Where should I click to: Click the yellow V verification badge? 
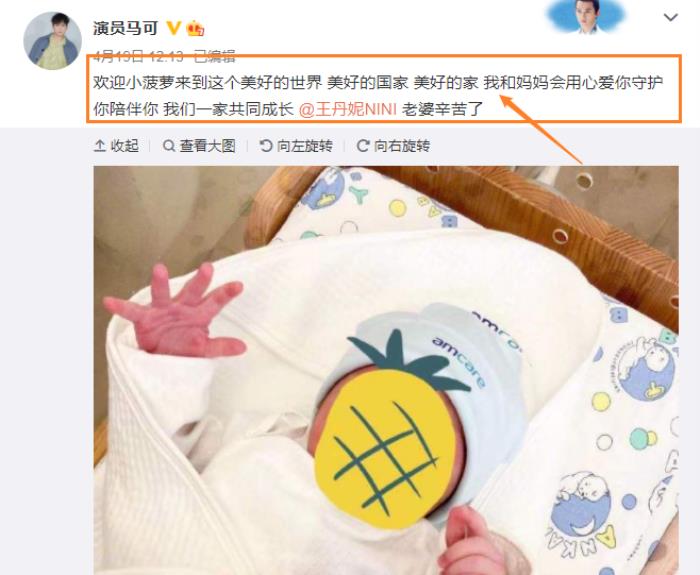[173, 28]
